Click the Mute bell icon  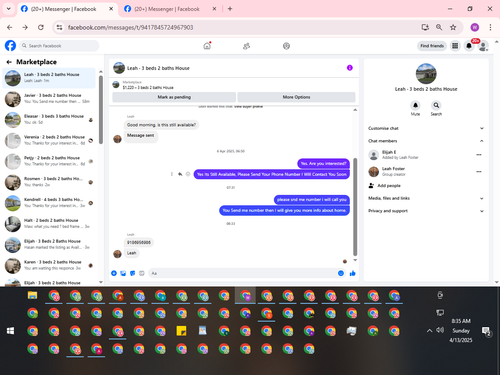[415, 105]
